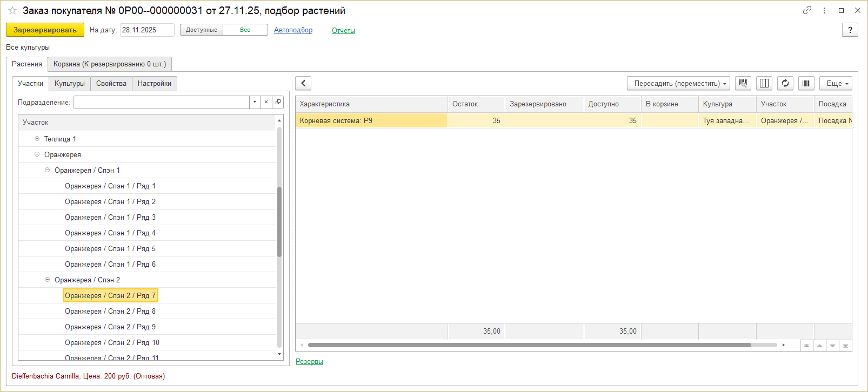Open the Резервы link
The height and width of the screenshot is (392, 868).
pyautogui.click(x=309, y=362)
